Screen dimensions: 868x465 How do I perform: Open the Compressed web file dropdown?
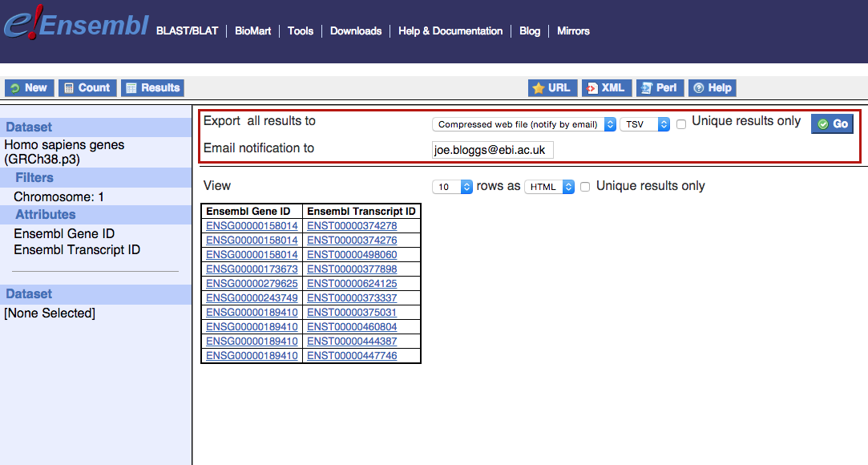pos(524,124)
